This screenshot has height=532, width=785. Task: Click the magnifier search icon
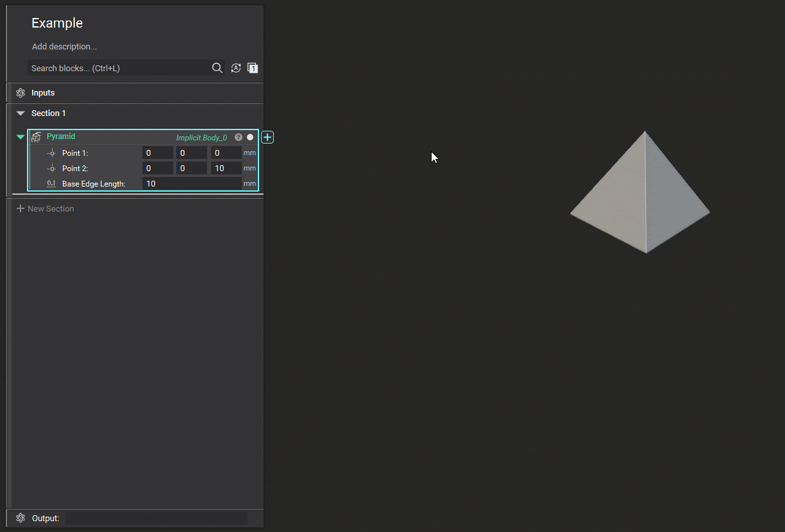tap(217, 68)
